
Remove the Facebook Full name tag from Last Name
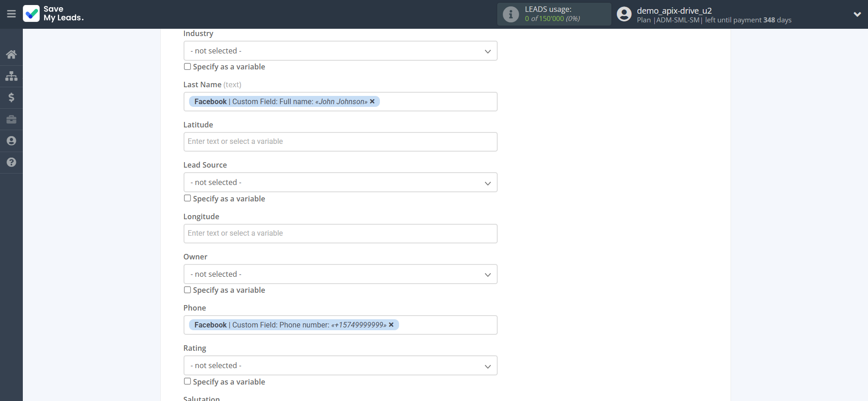click(372, 101)
